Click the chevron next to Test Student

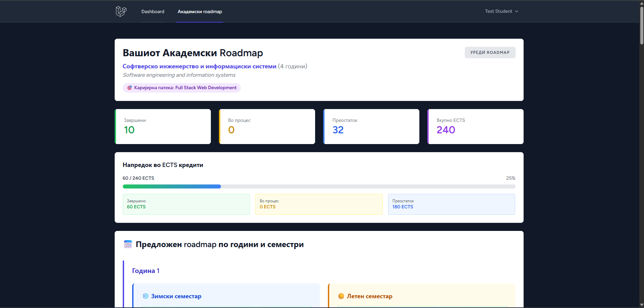[517, 11]
